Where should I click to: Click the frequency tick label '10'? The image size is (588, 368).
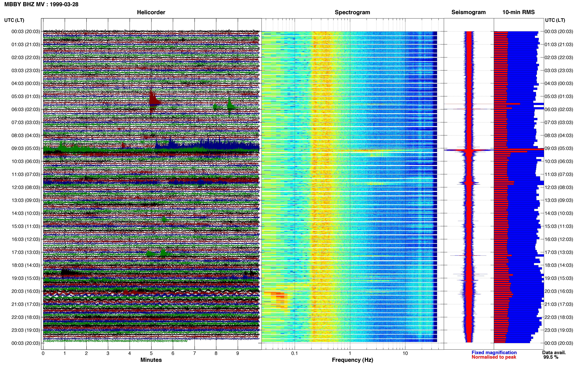coord(405,353)
